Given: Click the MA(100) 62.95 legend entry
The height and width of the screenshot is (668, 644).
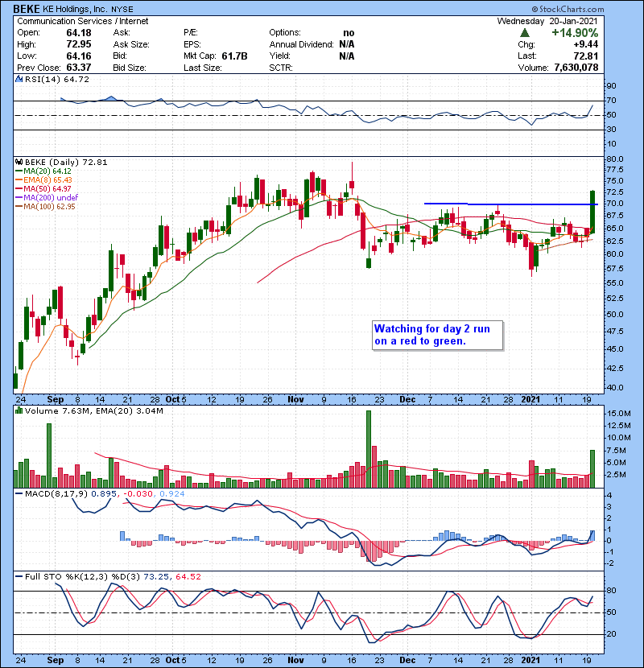Looking at the screenshot, I should 45,207.
